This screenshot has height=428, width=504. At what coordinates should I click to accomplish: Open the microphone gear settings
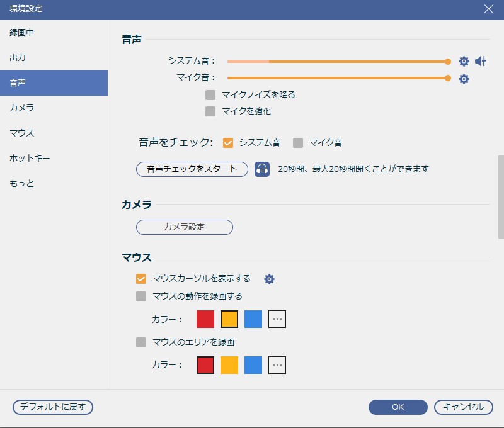[464, 79]
